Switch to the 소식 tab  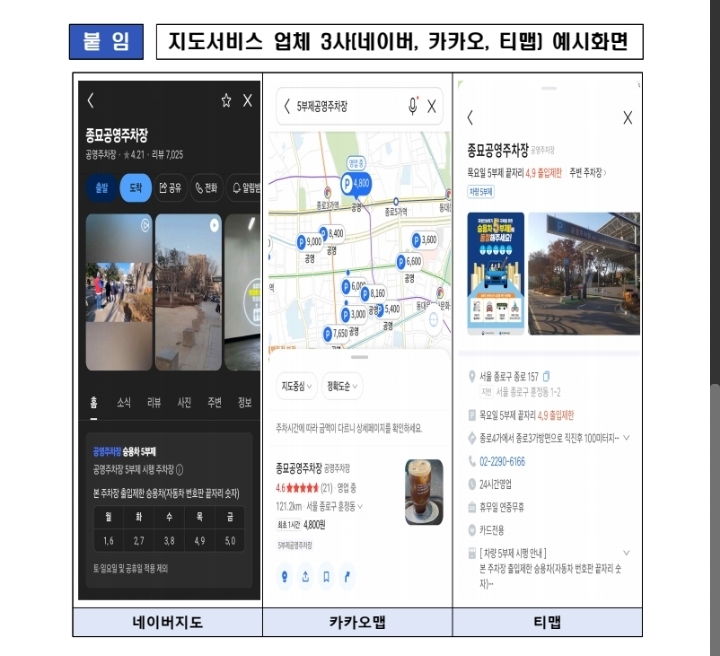click(124, 403)
